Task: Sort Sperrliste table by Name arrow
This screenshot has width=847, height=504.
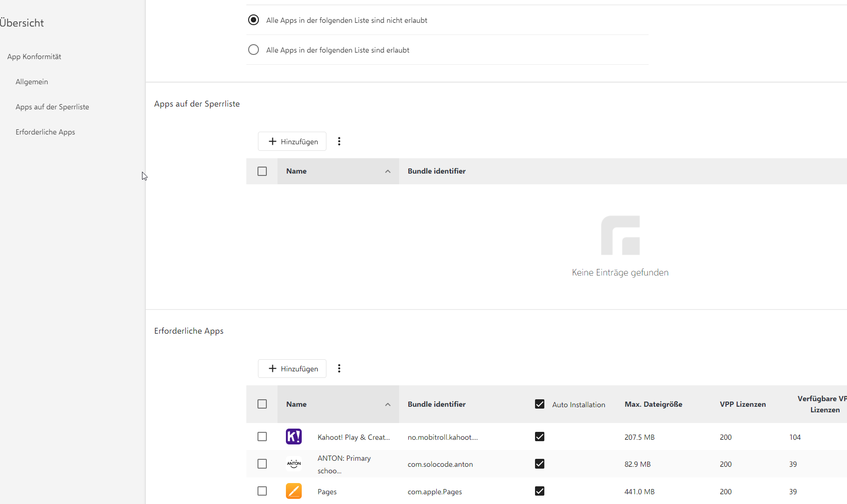Action: 387,171
